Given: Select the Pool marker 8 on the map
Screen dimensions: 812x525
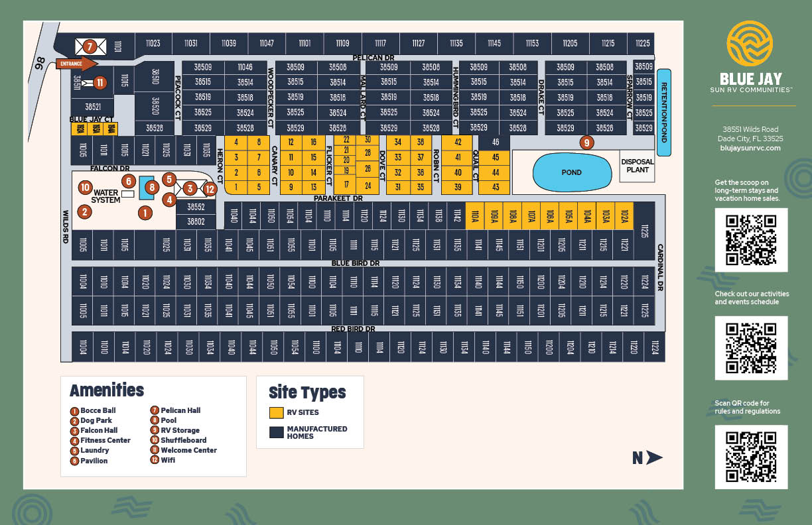Looking at the screenshot, I should [x=152, y=188].
